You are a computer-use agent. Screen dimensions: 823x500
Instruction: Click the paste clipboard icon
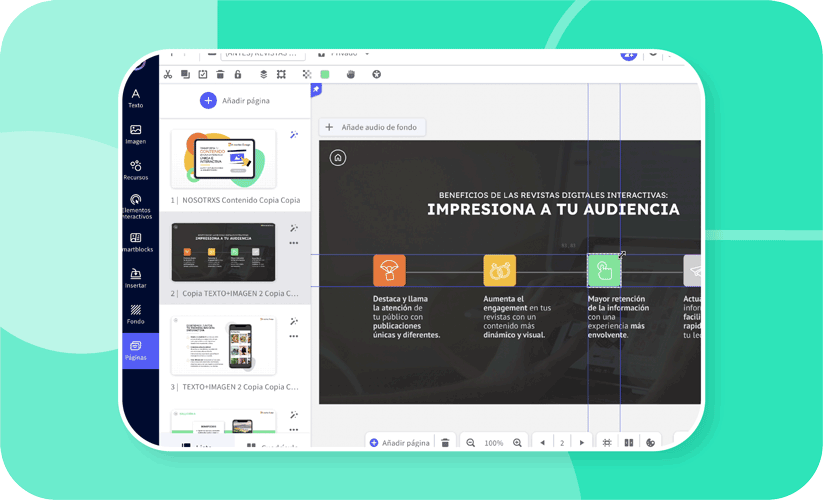(203, 75)
